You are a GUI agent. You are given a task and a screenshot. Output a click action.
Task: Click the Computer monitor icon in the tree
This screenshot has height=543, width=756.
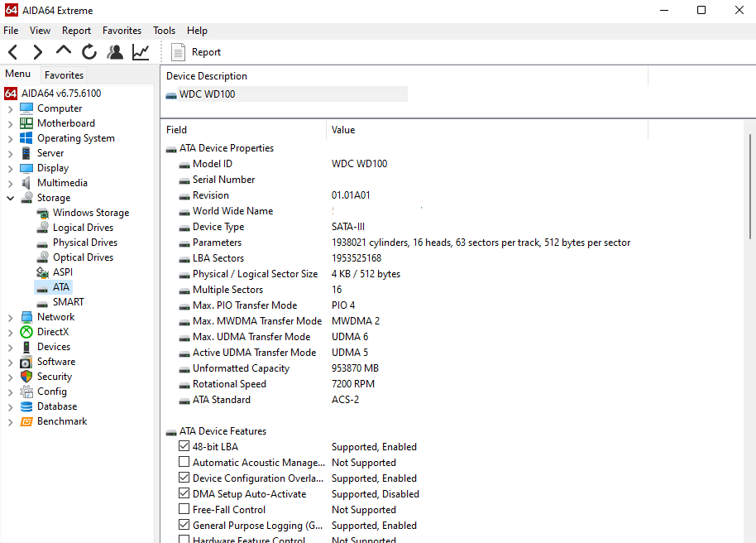[x=26, y=108]
